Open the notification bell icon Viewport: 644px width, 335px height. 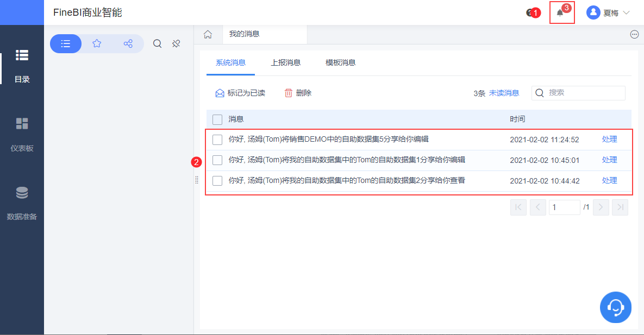560,13
